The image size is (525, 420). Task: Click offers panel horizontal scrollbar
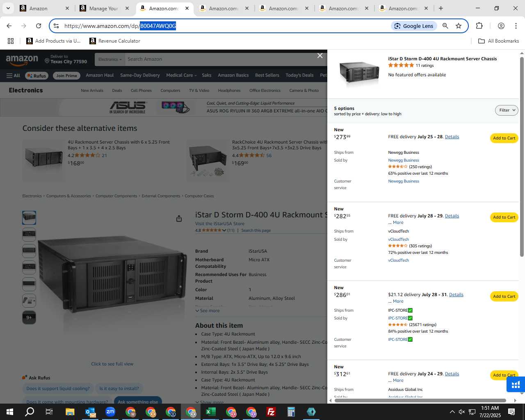(x=420, y=400)
